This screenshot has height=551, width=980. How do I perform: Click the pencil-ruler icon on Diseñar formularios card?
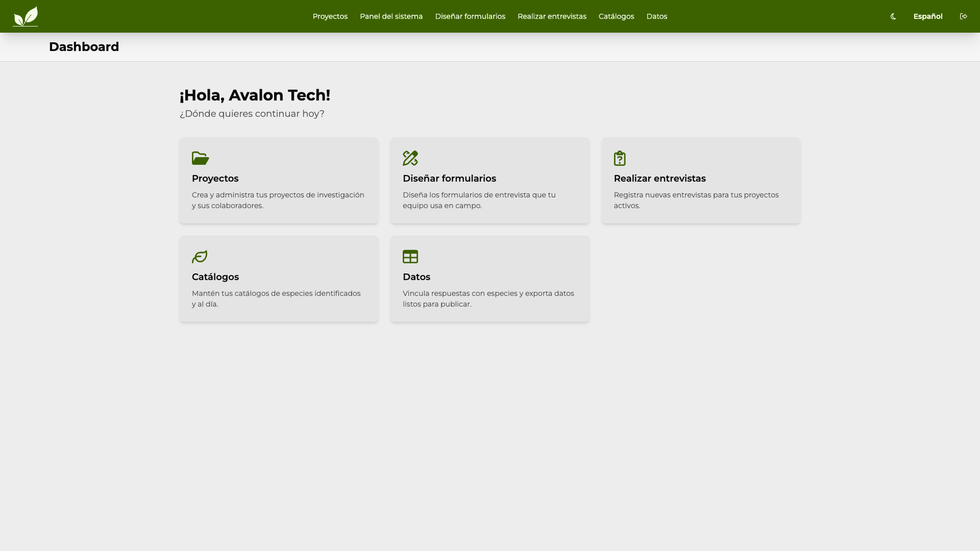point(410,158)
